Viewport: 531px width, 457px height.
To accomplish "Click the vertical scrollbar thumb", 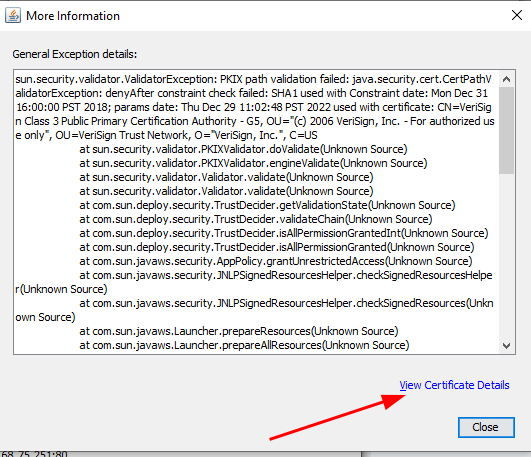I will tap(507, 130).
